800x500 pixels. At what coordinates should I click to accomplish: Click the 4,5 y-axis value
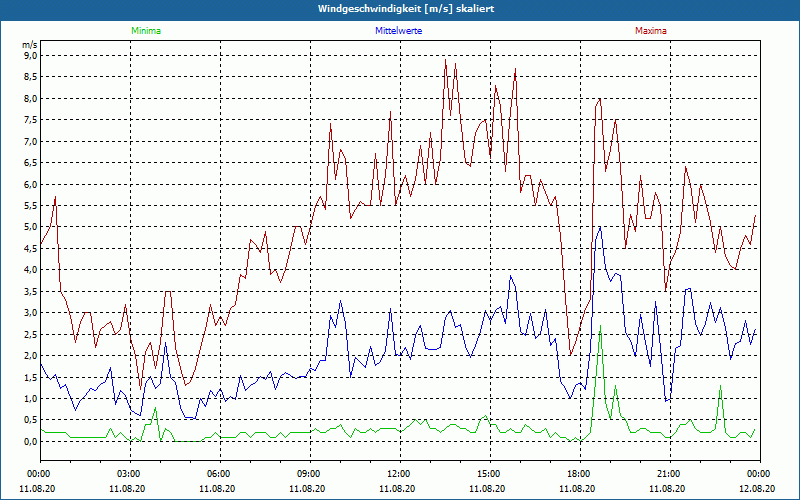click(31, 248)
